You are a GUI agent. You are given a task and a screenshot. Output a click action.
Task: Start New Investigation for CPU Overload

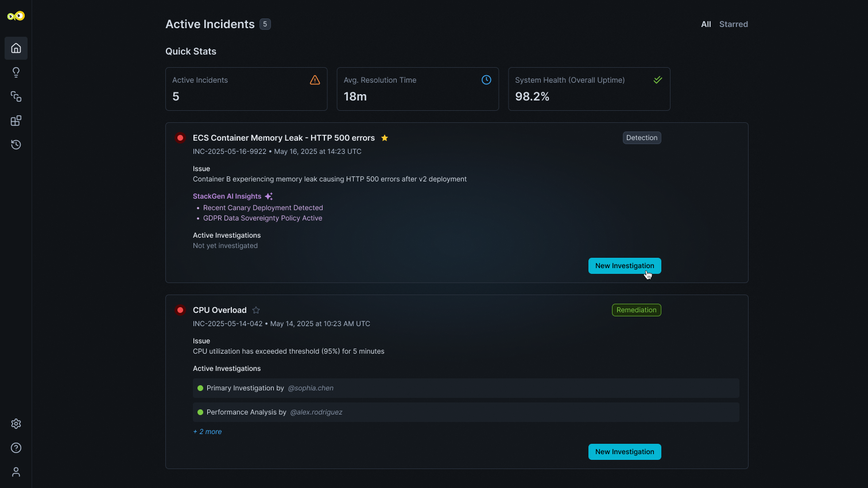[x=624, y=452]
